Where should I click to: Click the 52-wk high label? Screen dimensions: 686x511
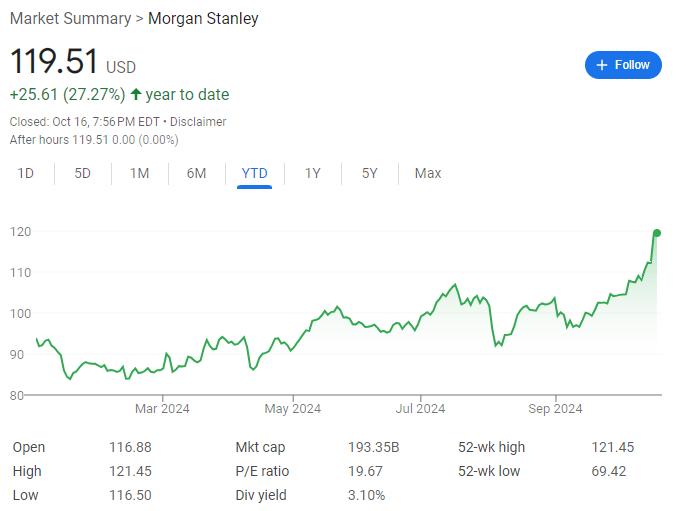491,447
